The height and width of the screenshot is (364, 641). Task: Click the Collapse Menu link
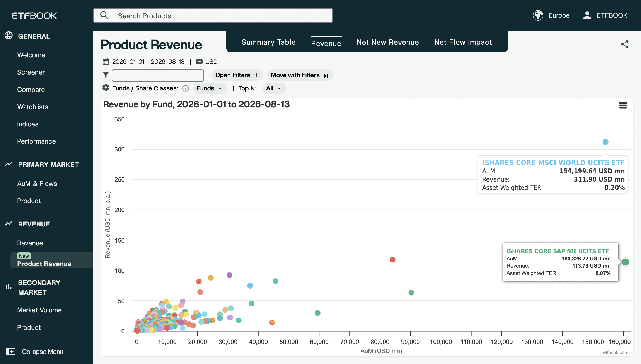[x=43, y=352]
